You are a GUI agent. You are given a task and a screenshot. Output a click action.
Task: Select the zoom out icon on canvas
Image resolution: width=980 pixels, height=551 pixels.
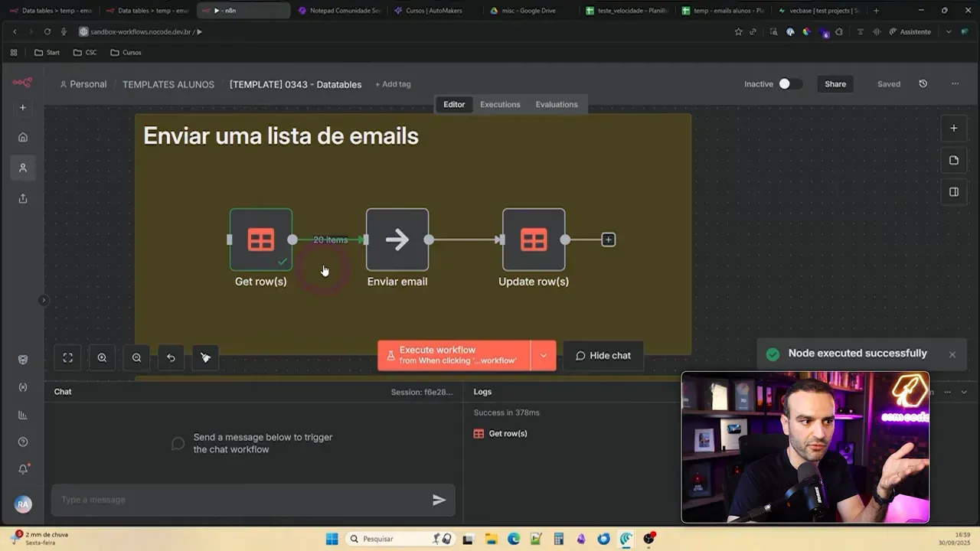(136, 357)
